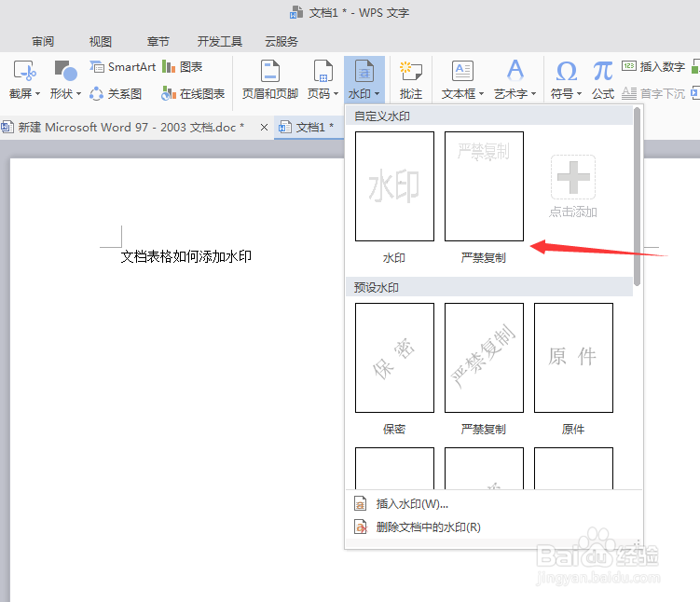The image size is (700, 602).
Task: Click the 点击添加 plus icon
Action: click(x=573, y=177)
